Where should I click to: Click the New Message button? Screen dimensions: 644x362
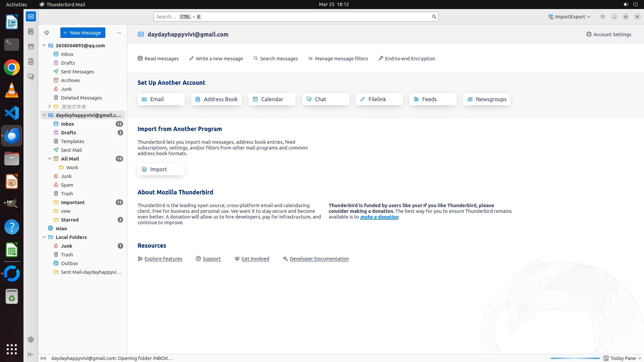click(83, 33)
